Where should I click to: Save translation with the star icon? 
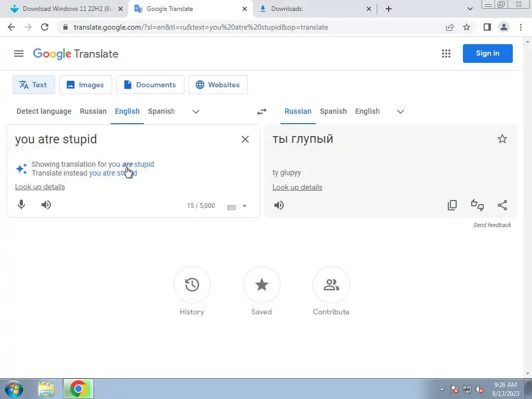point(502,139)
